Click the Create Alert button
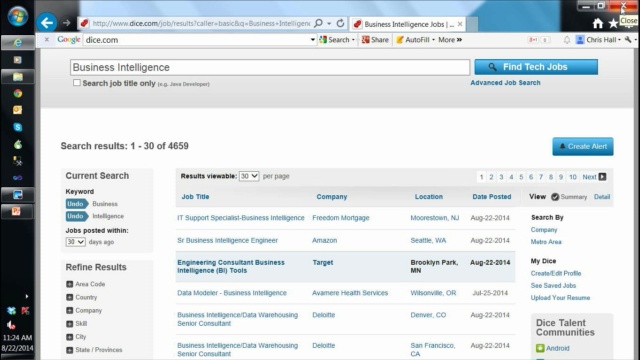Screen dimensions: 640x360 pos(583,147)
